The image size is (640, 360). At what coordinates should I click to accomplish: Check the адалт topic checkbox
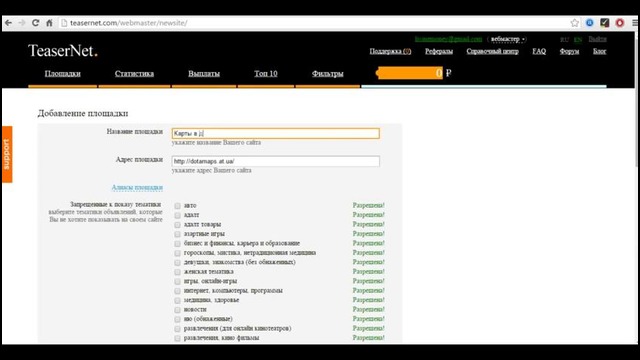[x=178, y=215]
